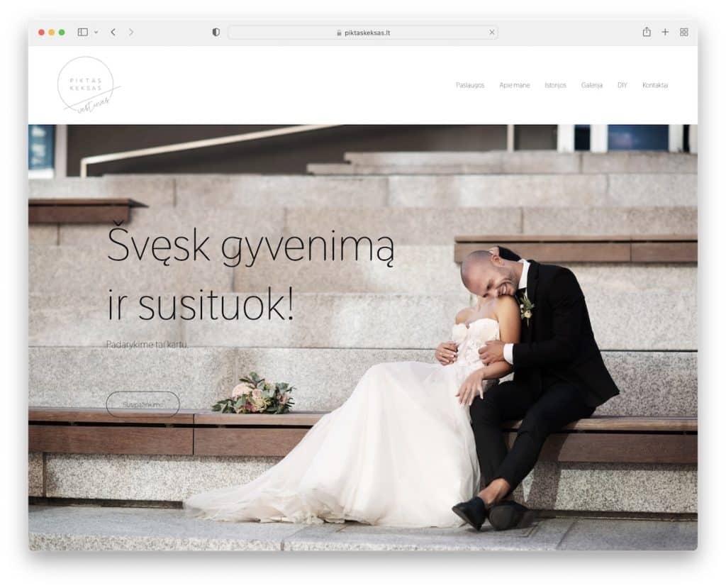726x588 pixels.
Task: Click the forward navigation arrow
Action: tap(131, 32)
